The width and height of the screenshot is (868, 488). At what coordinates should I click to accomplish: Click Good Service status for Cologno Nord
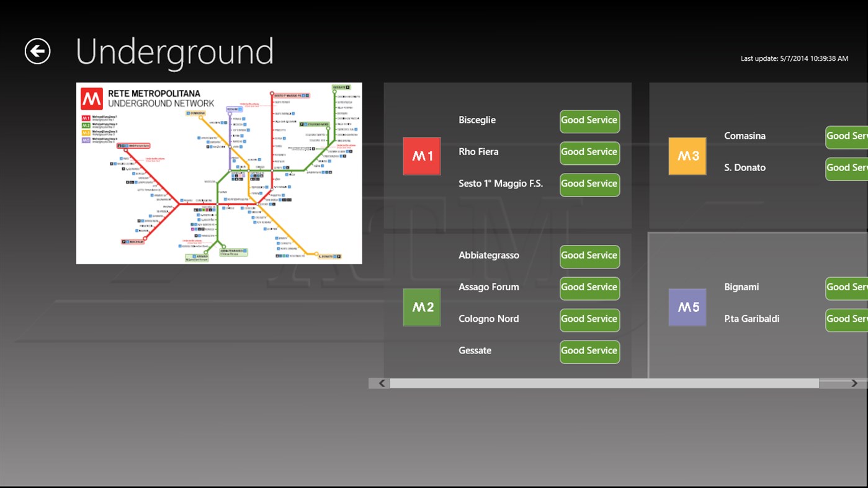tap(589, 319)
